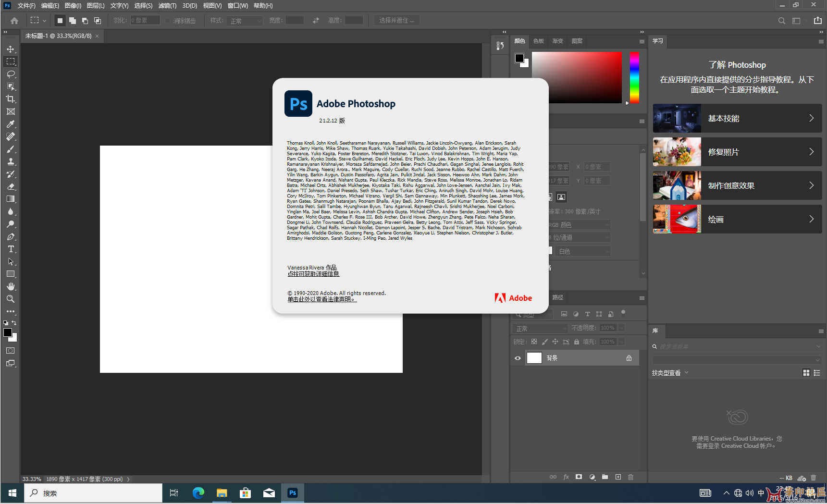Select the Spot Healing Brush tool

click(x=11, y=136)
